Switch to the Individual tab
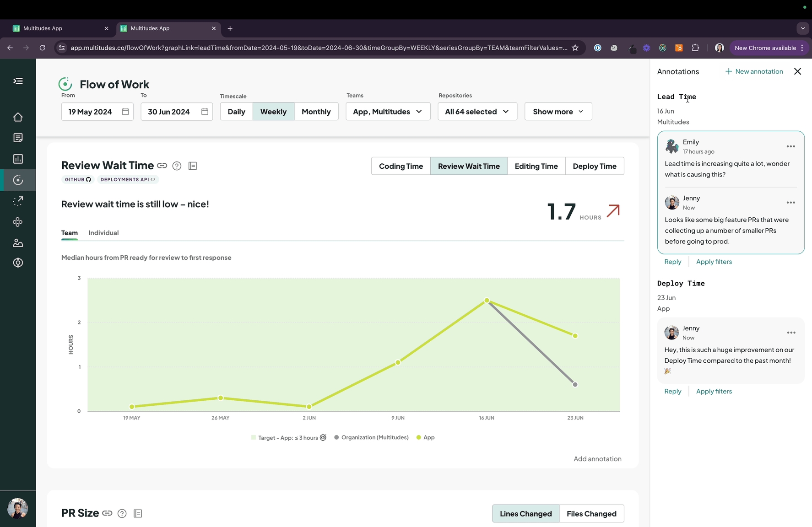This screenshot has width=812, height=527. coord(103,233)
